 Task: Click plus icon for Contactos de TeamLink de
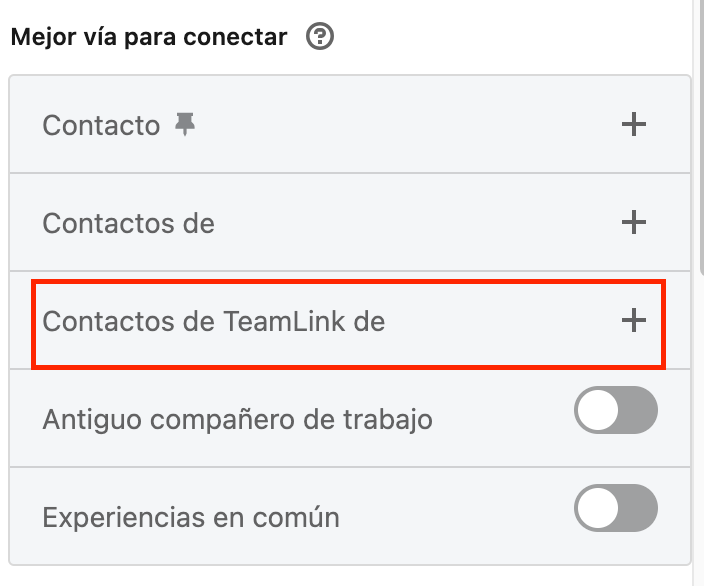(634, 320)
